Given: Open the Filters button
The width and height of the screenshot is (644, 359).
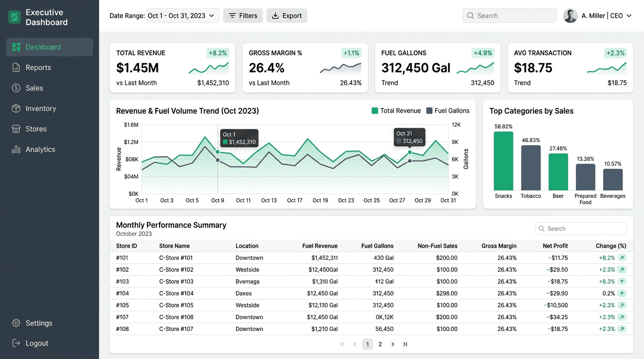Looking at the screenshot, I should tap(243, 16).
